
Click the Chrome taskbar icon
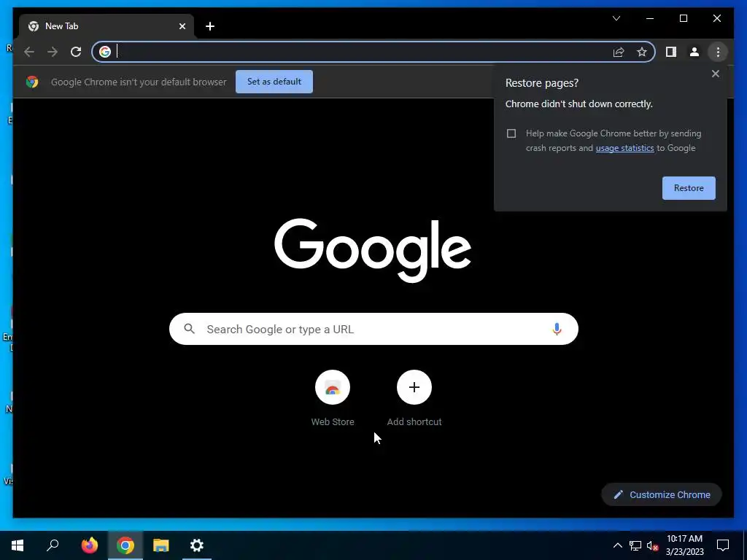125,545
